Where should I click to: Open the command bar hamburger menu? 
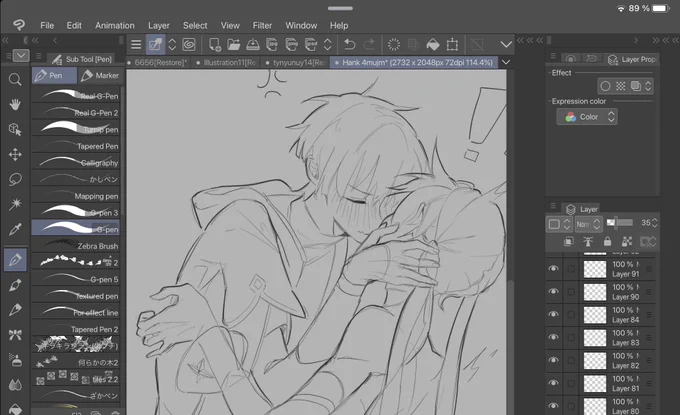tap(136, 44)
